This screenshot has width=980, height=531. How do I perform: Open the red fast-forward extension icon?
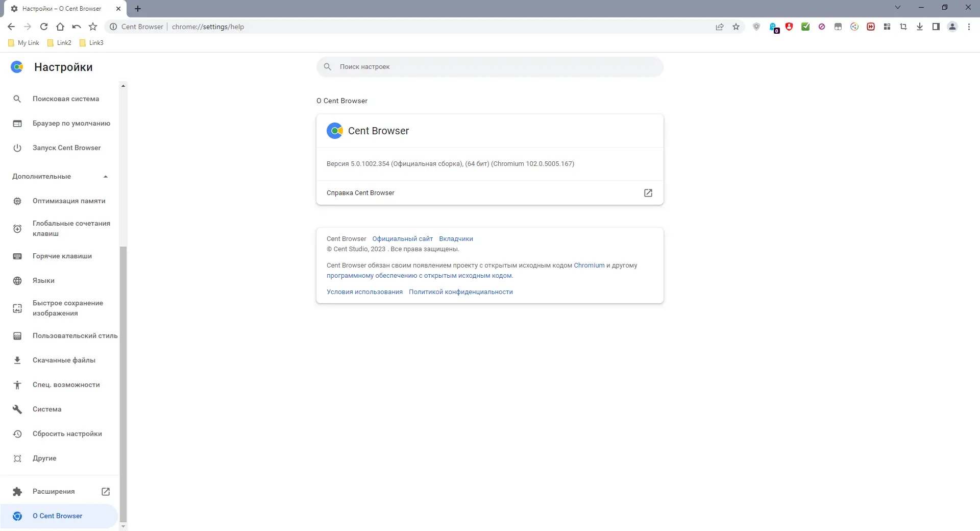(x=871, y=27)
